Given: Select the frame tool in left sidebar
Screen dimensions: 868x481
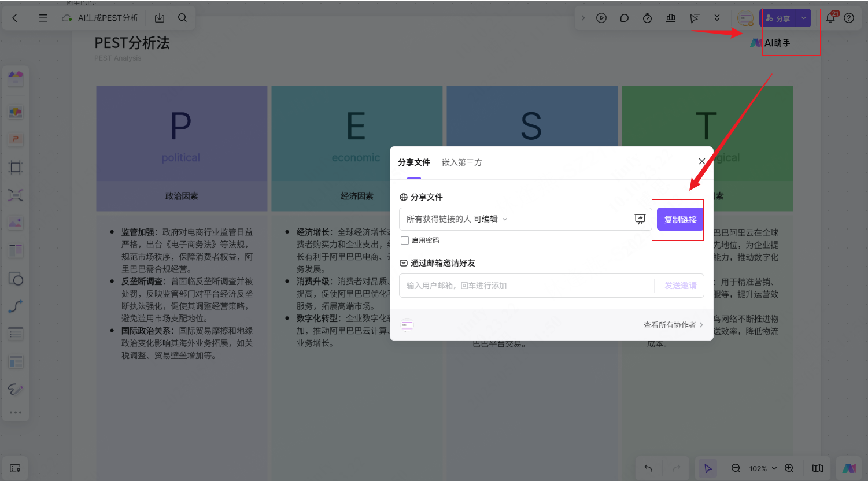Looking at the screenshot, I should coord(16,168).
